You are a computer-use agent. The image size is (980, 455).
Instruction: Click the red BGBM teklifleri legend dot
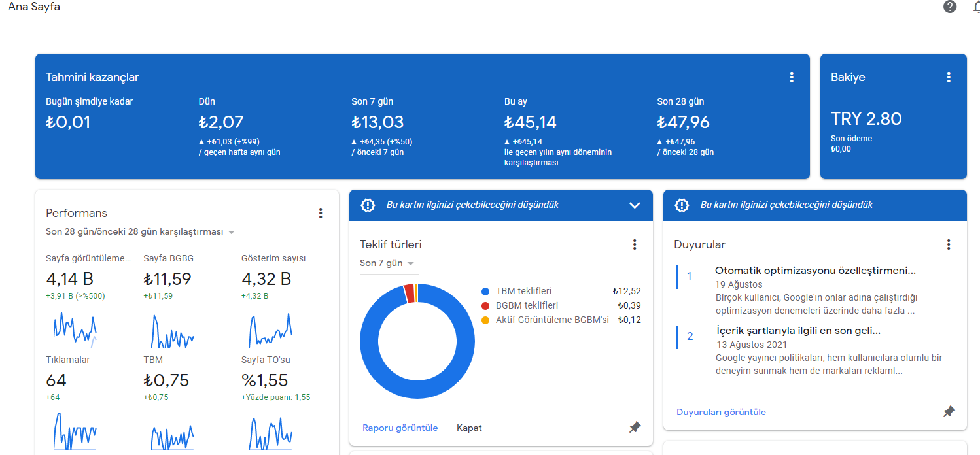[485, 306]
